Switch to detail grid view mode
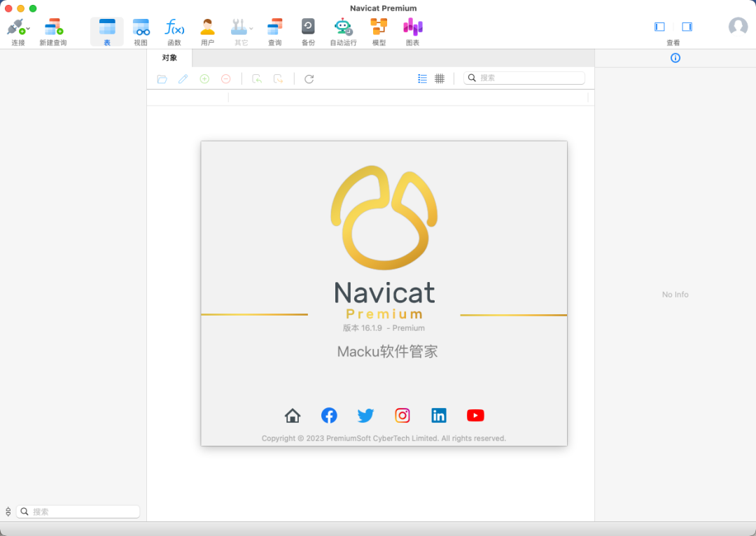756x536 pixels. 440,78
